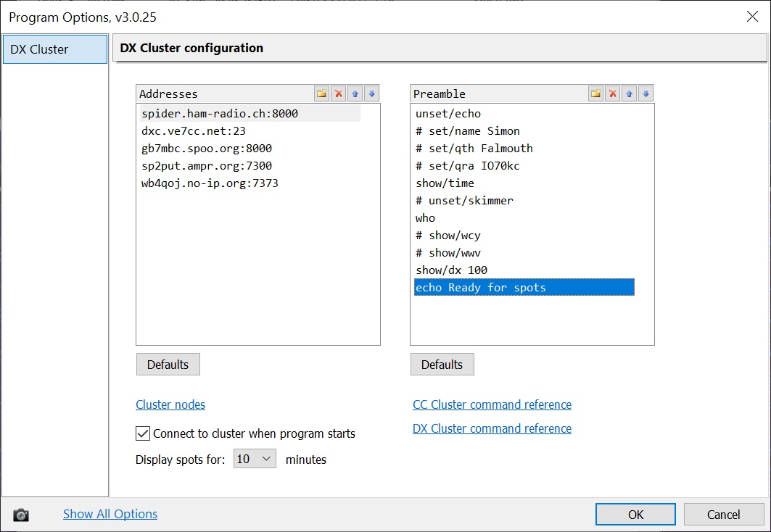This screenshot has width=771, height=532.
Task: Open the Cluster nodes link
Action: [170, 404]
